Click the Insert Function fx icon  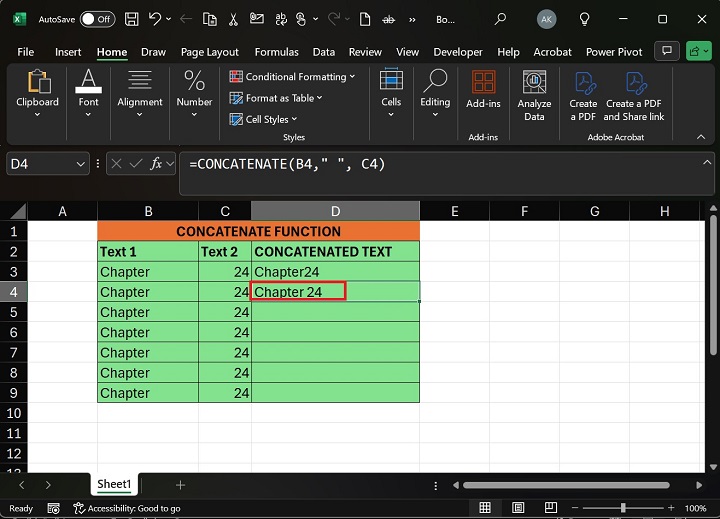(x=156, y=163)
